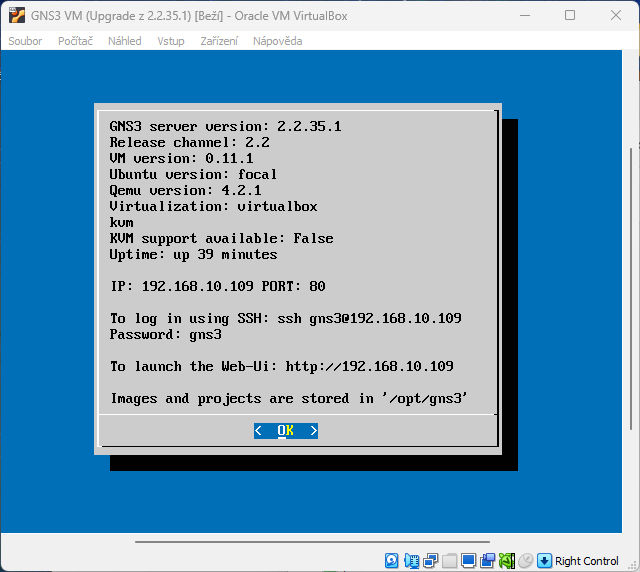Click the 'KVM support available: False' line
Screen dimensions: 640x572
point(221,238)
